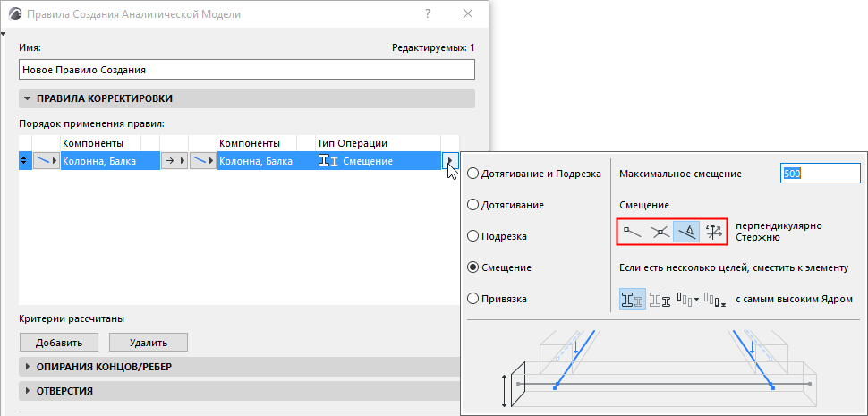Click the Имя text field

pyautogui.click(x=247, y=70)
